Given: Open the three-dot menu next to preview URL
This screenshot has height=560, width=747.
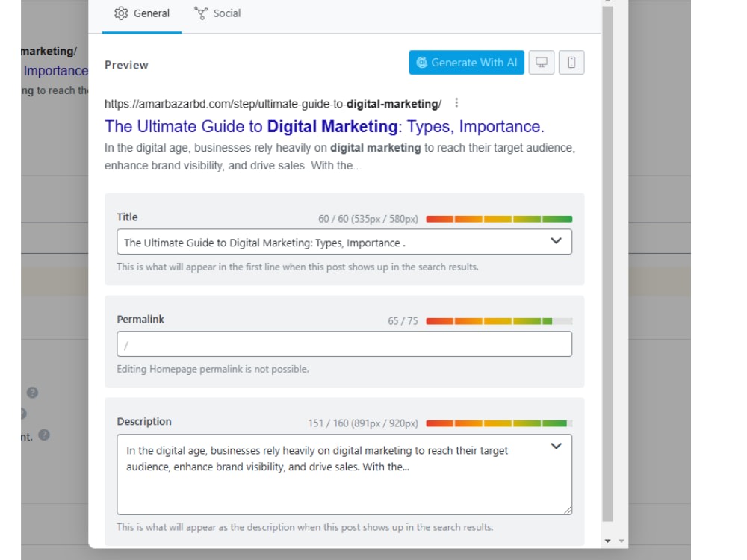Looking at the screenshot, I should [456, 103].
